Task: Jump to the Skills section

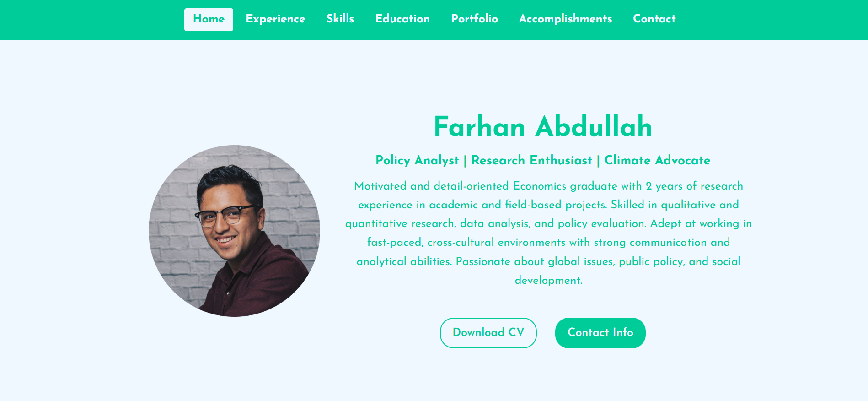Action: click(x=340, y=19)
